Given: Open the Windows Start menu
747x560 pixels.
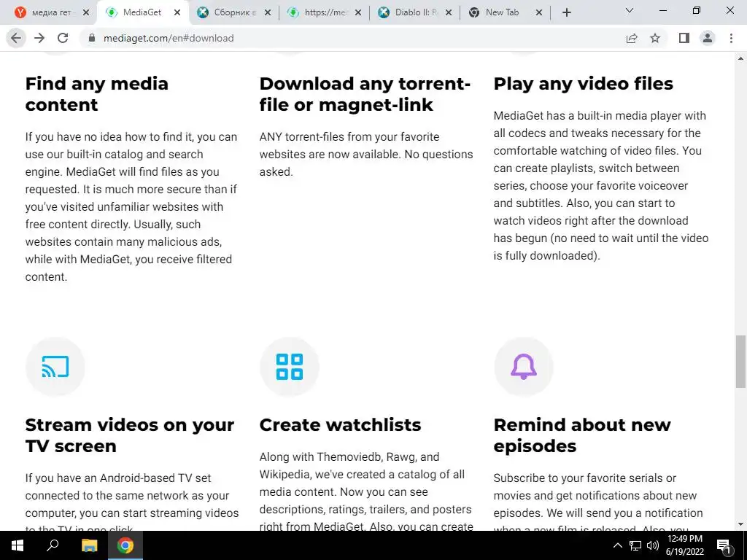Looking at the screenshot, I should pyautogui.click(x=18, y=545).
